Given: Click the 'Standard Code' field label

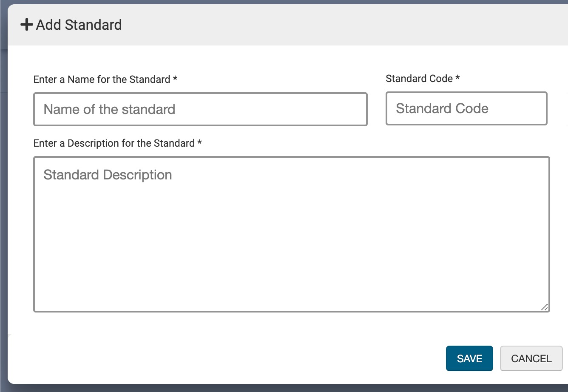Looking at the screenshot, I should [419, 79].
